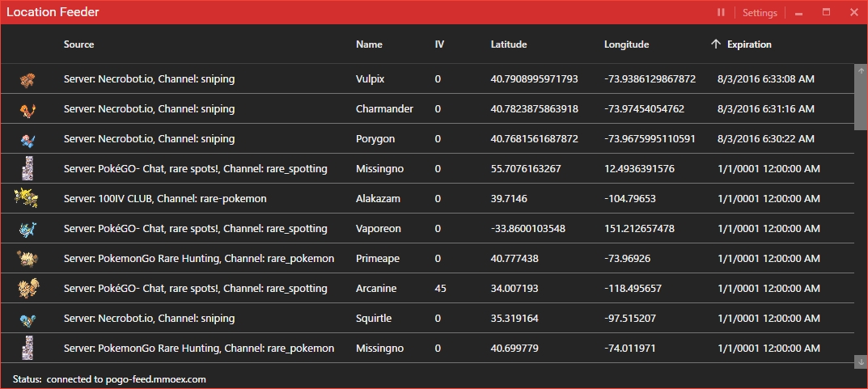This screenshot has width=868, height=389.
Task: Pause the location feed
Action: tap(721, 12)
